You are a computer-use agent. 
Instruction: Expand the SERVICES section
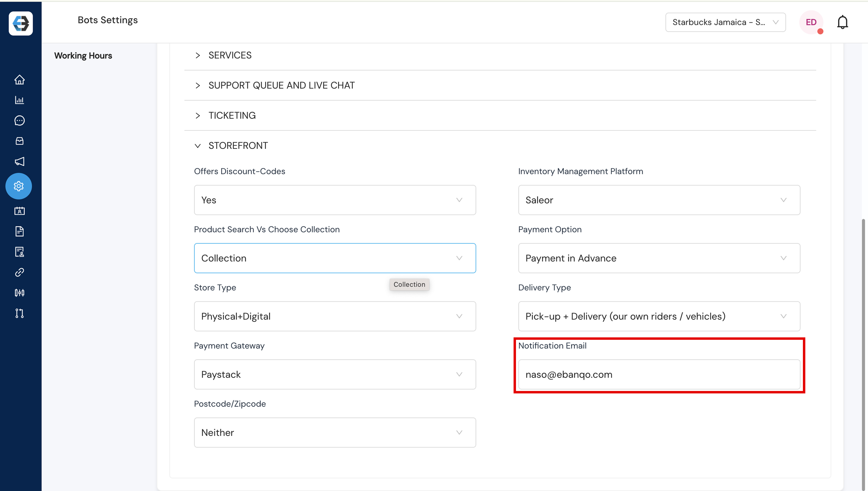tap(500, 55)
